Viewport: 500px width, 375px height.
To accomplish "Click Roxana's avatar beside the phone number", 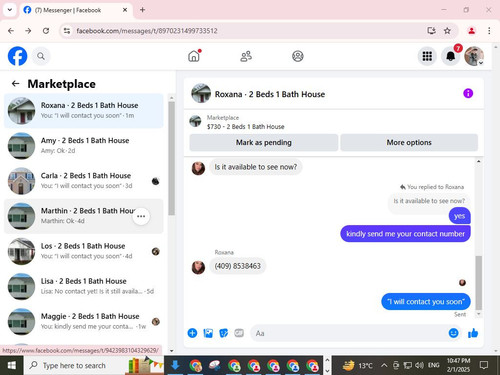I will tap(198, 267).
